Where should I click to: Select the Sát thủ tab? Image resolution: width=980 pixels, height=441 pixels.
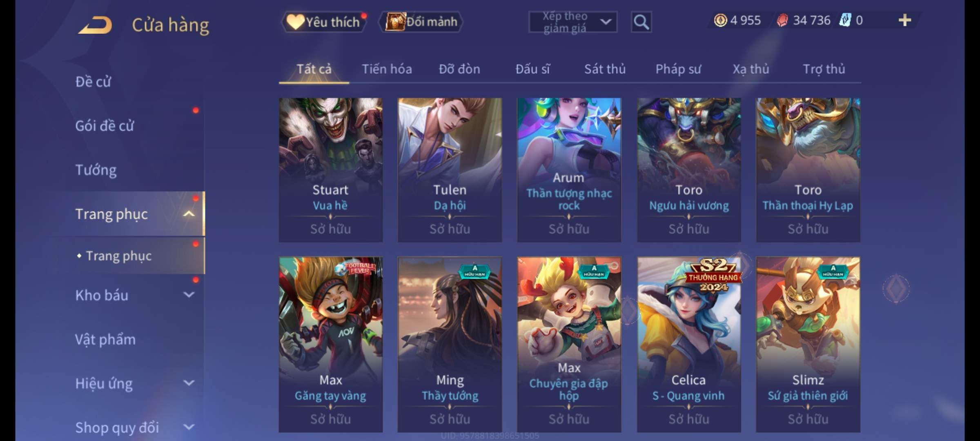pos(605,69)
